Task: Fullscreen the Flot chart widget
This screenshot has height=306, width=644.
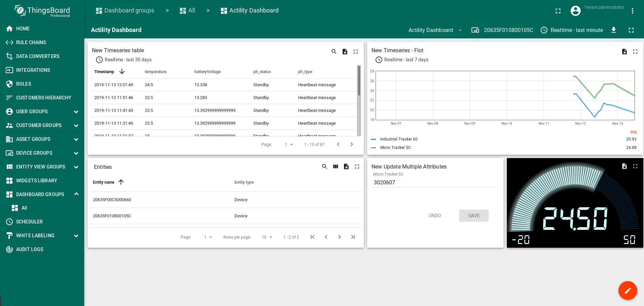Action: [x=635, y=52]
